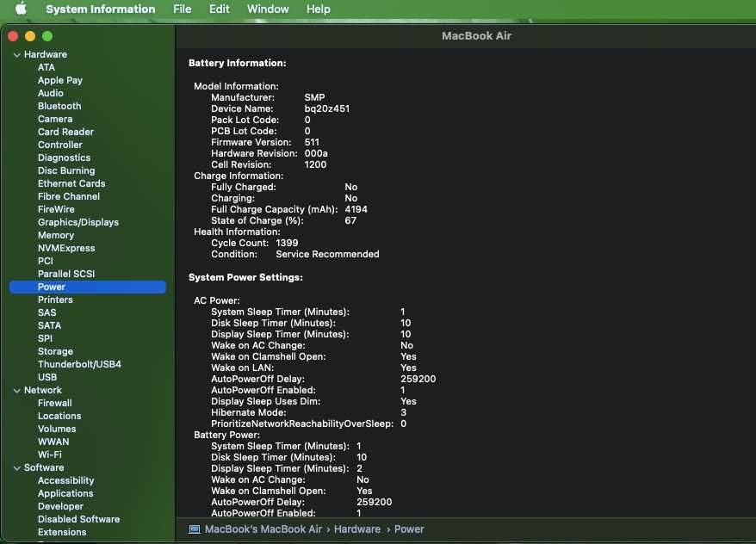Screen dimensions: 756x544
Task: Select Storage in the sidebar
Action: (55, 352)
